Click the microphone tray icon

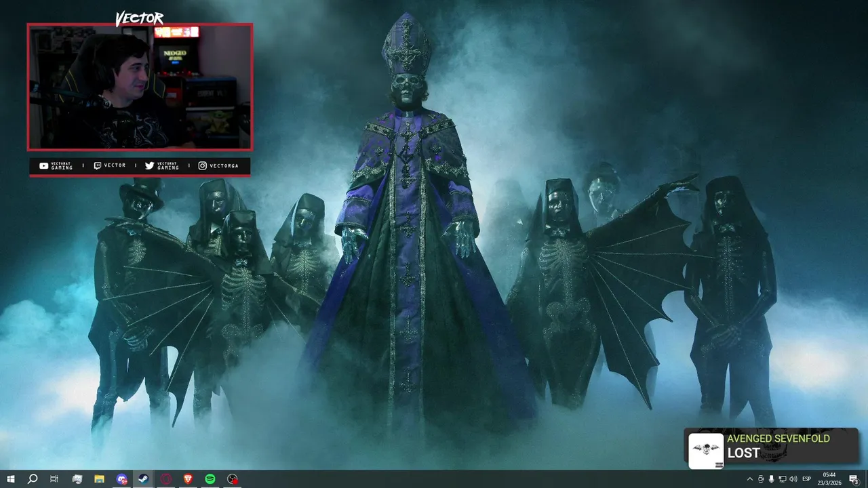click(x=772, y=479)
